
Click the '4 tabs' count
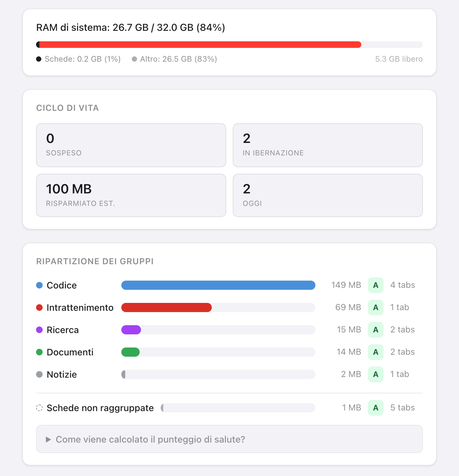[x=403, y=285]
